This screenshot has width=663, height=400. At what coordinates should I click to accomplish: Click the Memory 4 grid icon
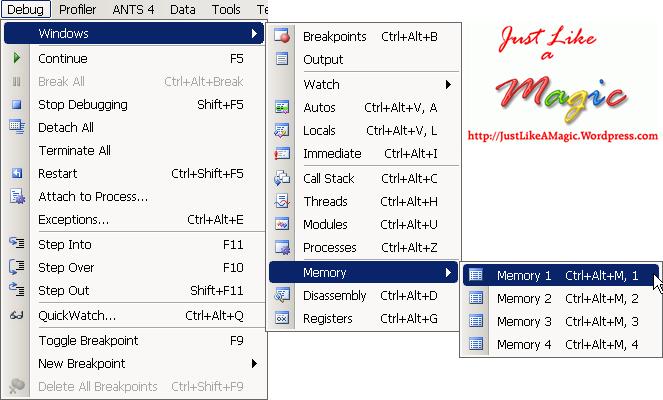(x=476, y=344)
